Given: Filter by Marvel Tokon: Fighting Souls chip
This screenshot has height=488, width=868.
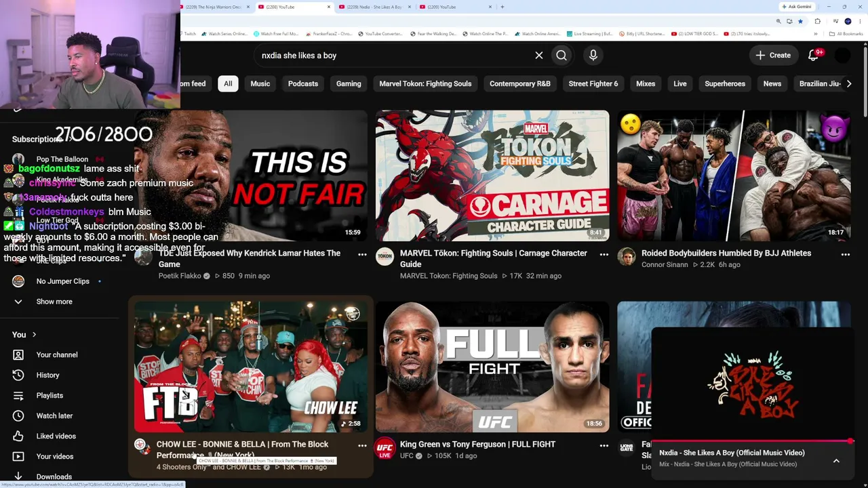Looking at the screenshot, I should 425,84.
